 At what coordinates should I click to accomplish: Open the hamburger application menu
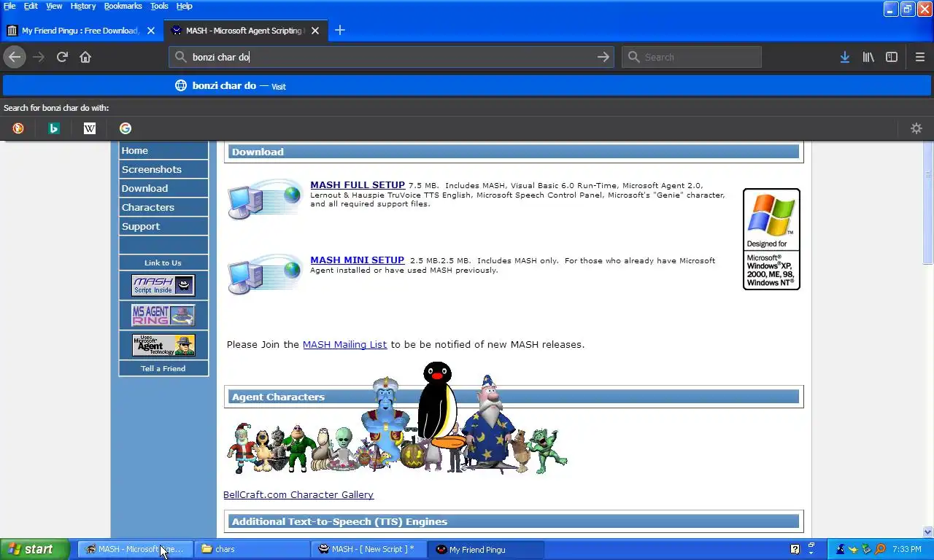tap(919, 57)
